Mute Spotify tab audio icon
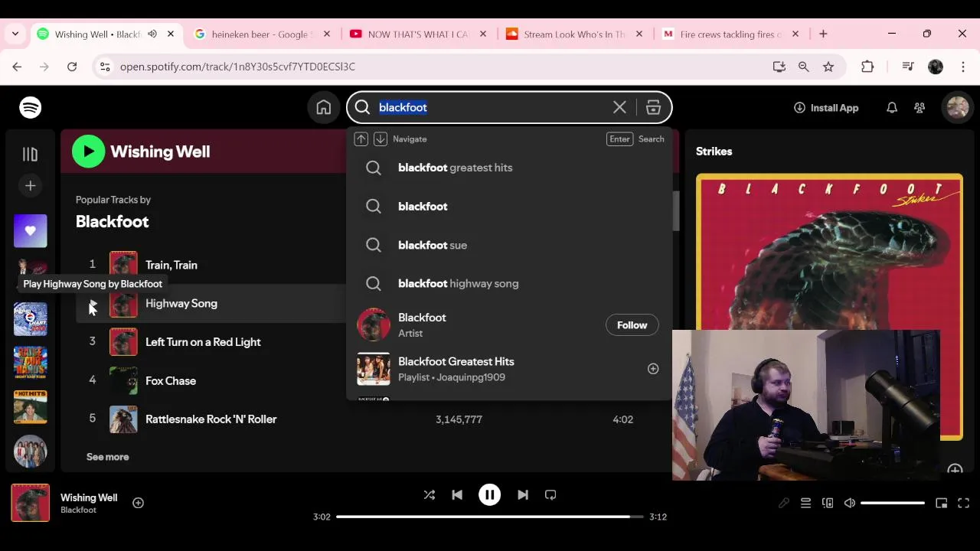 point(152,34)
